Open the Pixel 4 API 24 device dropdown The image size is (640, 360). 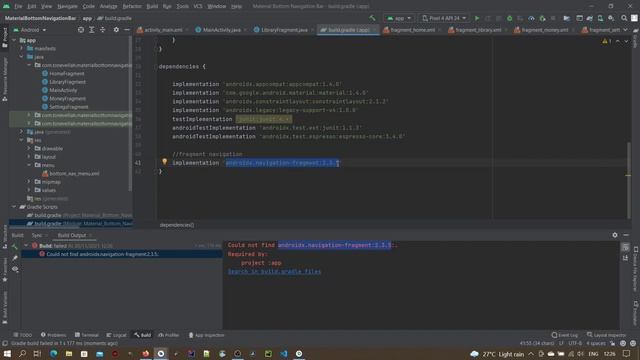point(444,18)
